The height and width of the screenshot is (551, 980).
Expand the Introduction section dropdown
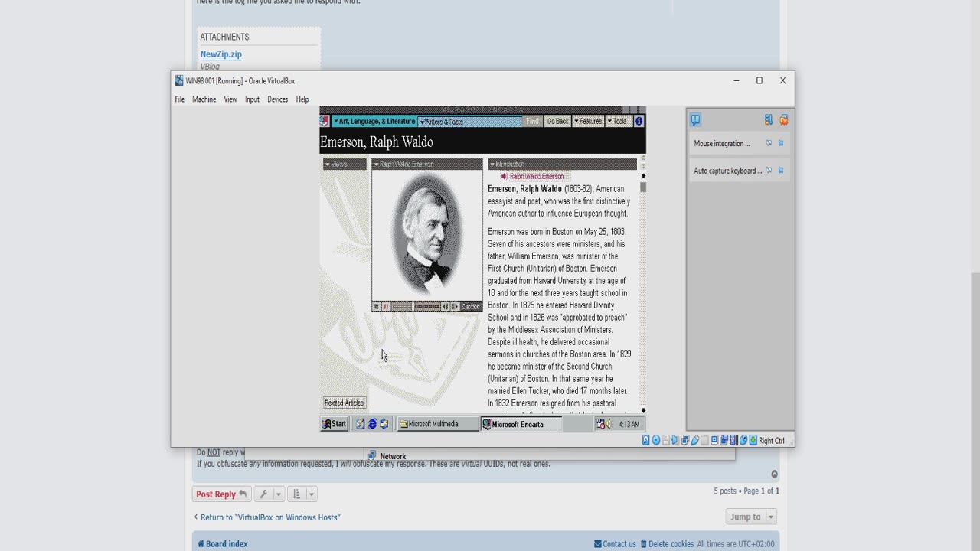[x=562, y=164]
